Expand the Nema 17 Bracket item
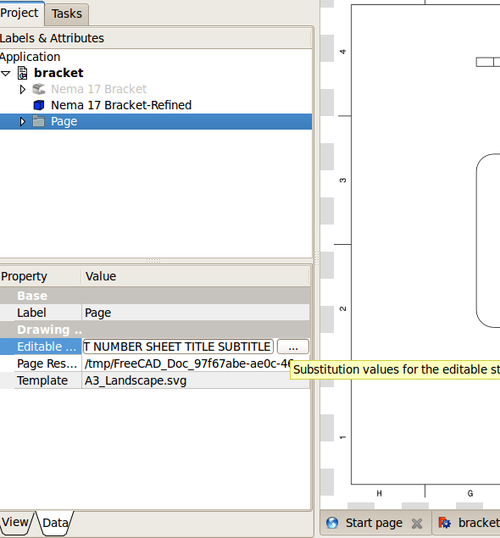The height and width of the screenshot is (538, 500). [x=22, y=89]
